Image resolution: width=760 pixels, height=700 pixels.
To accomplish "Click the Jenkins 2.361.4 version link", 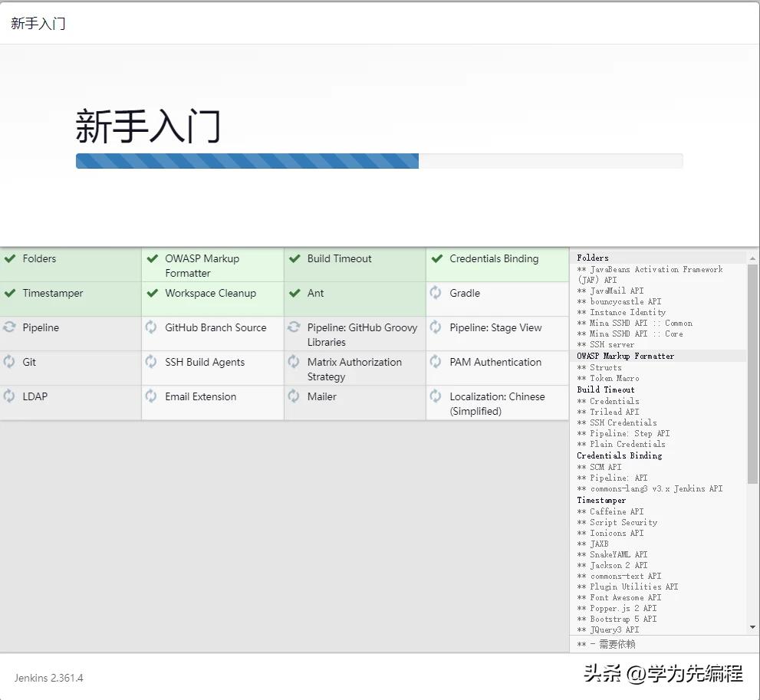I will [x=48, y=678].
